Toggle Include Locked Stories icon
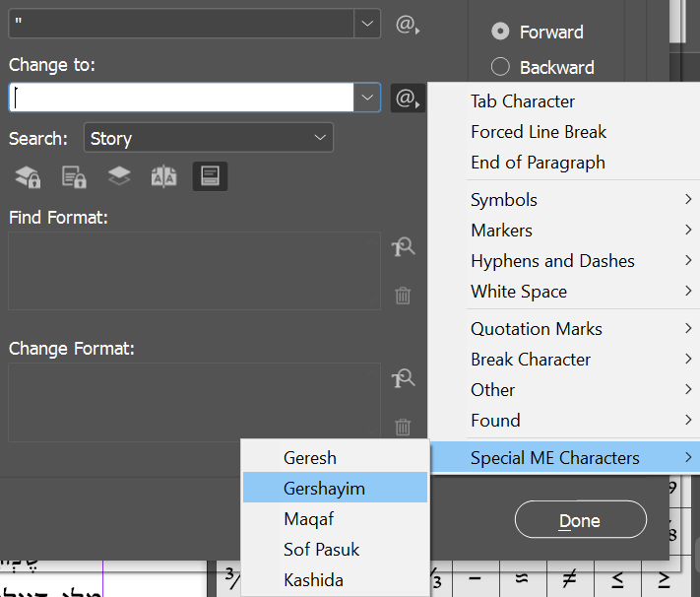 [74, 176]
